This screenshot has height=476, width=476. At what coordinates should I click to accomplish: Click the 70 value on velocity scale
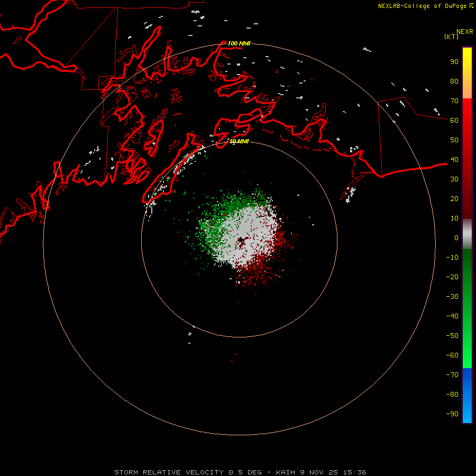coord(454,101)
